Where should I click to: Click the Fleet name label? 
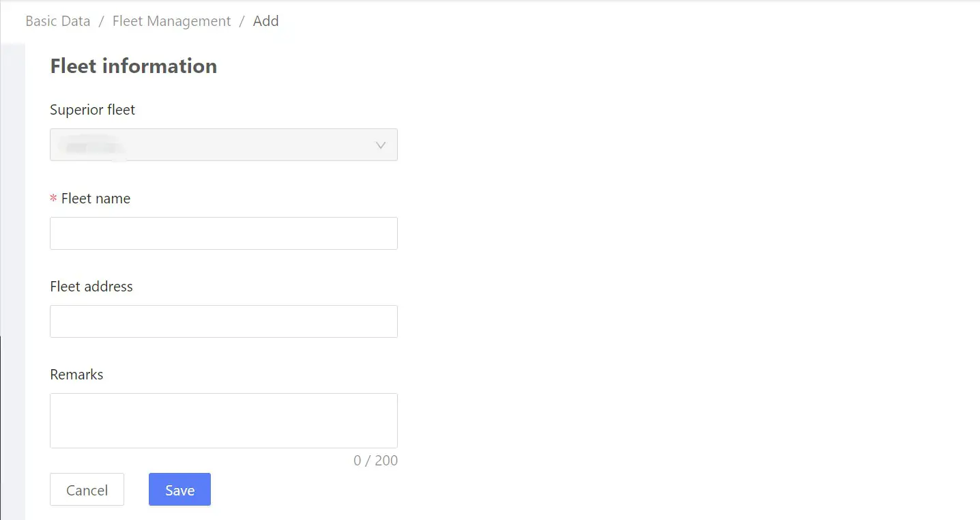tap(95, 198)
